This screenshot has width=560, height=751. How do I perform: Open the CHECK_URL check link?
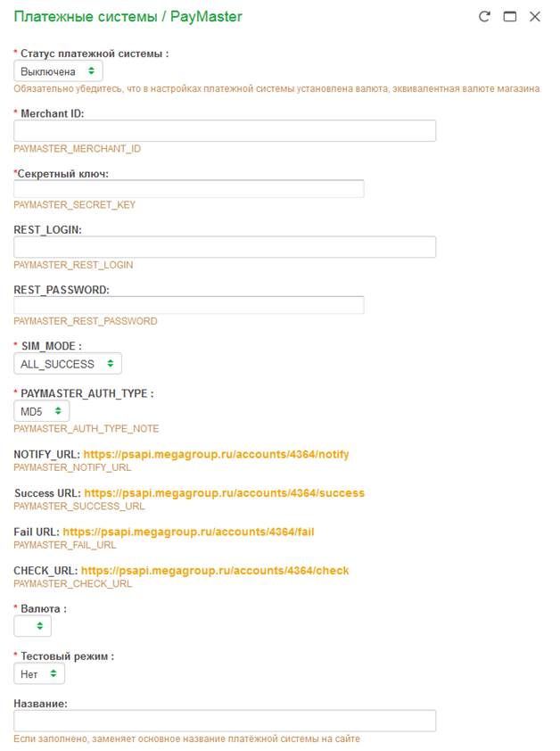click(x=215, y=571)
